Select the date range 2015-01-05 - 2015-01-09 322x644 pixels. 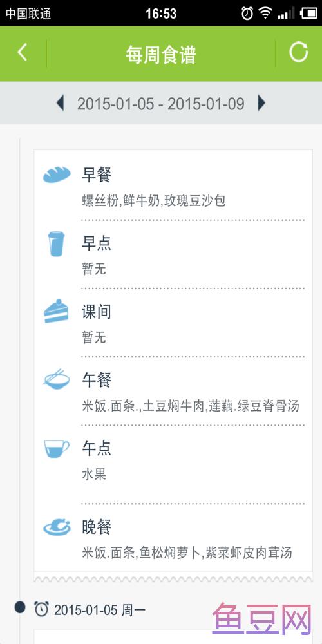160,104
